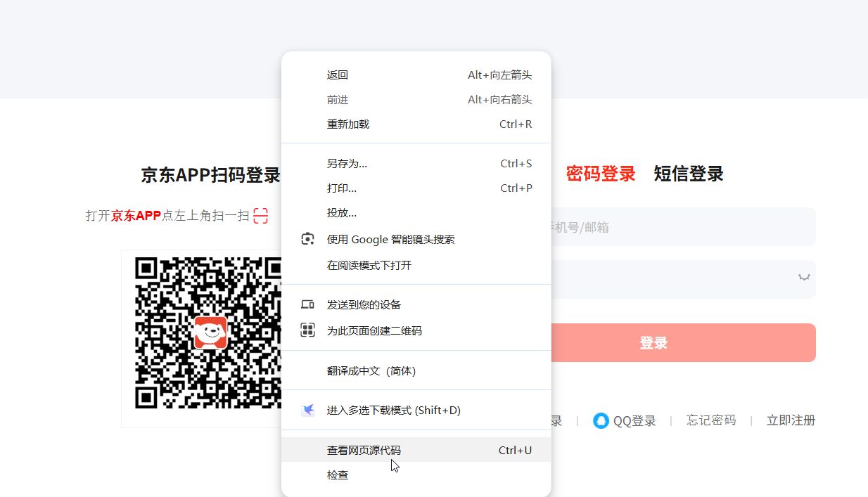
Task: Click the multi-select download bird icon
Action: click(307, 410)
